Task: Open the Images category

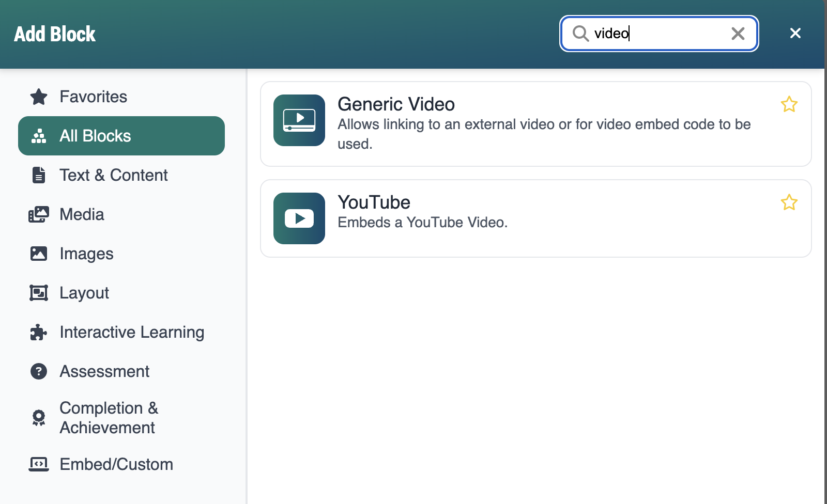Action: [x=121, y=254]
